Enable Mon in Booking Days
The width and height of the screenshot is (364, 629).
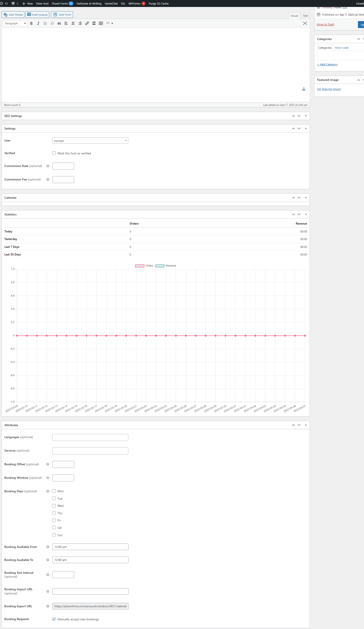pyautogui.click(x=54, y=491)
